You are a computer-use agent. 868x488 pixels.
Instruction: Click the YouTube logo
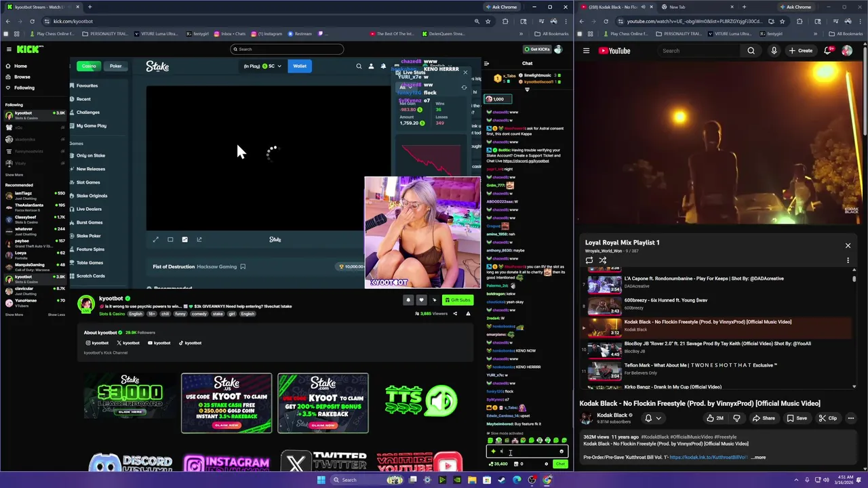614,51
